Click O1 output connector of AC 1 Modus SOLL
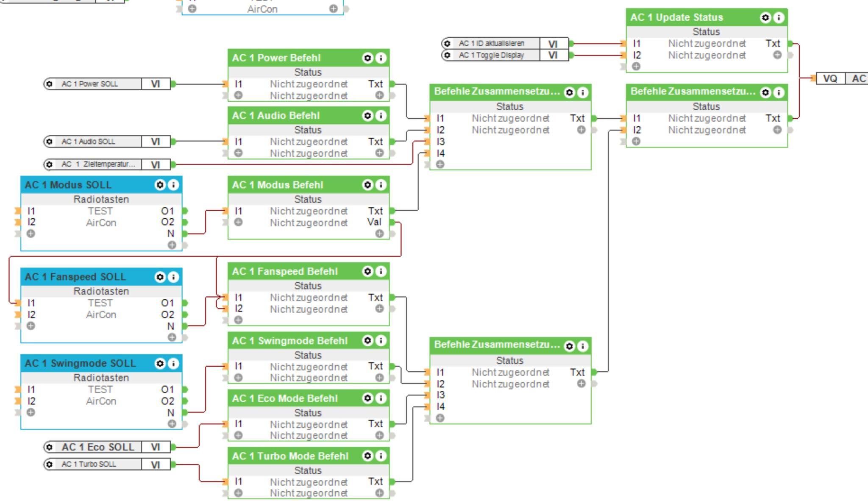868x501 pixels. click(185, 211)
